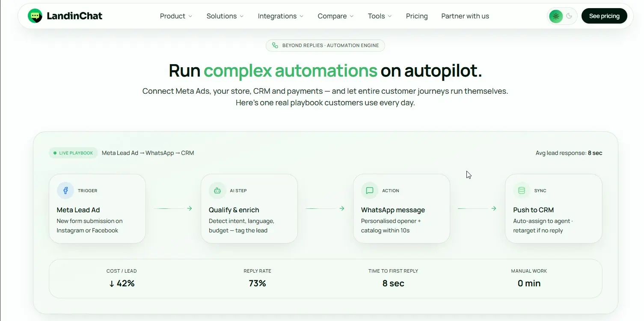Expand the Compare menu chevron

(352, 16)
